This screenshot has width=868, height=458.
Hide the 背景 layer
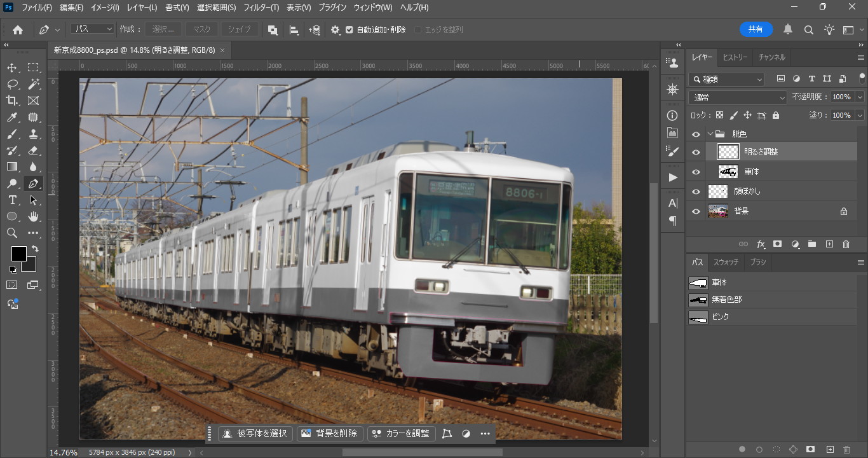pos(696,211)
